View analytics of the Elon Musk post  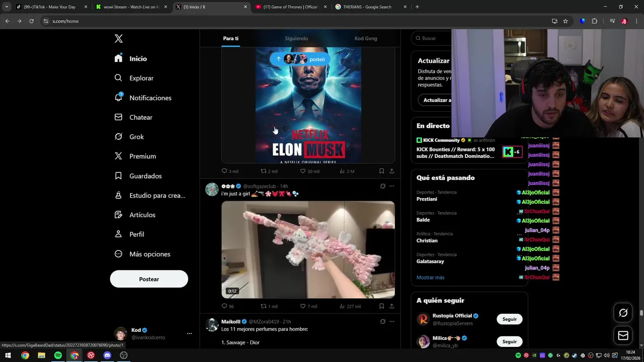coord(347,171)
